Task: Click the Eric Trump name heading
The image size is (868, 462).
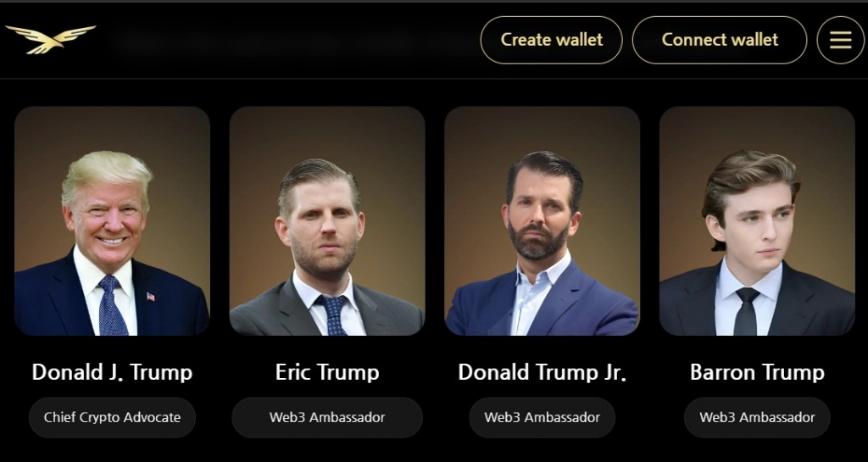Action: (x=327, y=372)
